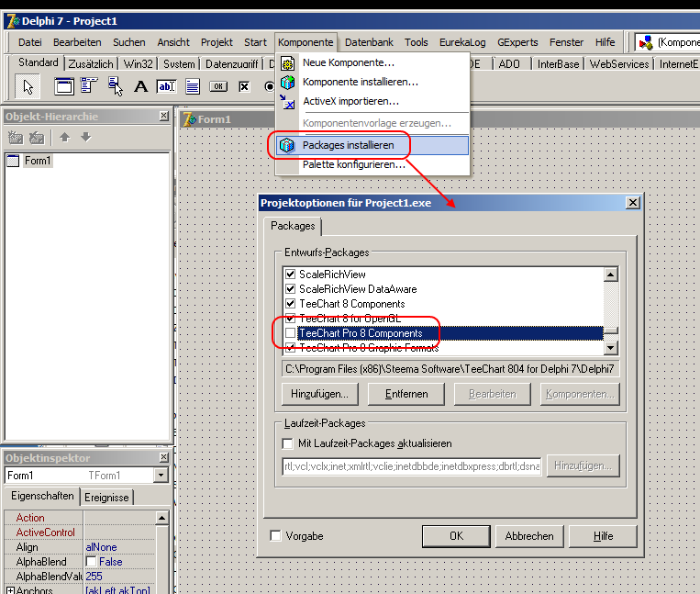Click the Abbrechen button

point(529,536)
